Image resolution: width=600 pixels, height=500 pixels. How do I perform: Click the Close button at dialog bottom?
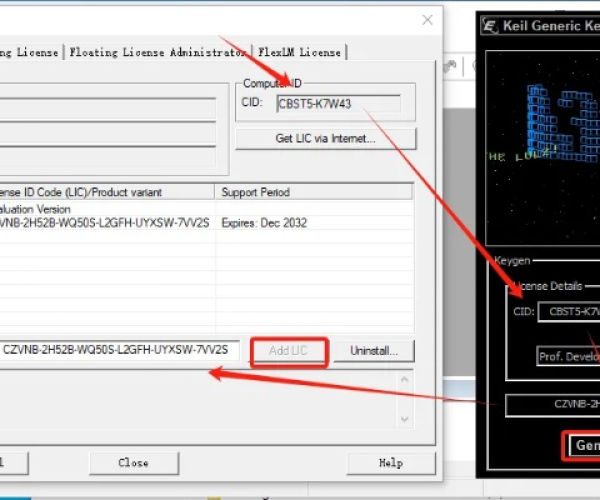[x=133, y=462]
